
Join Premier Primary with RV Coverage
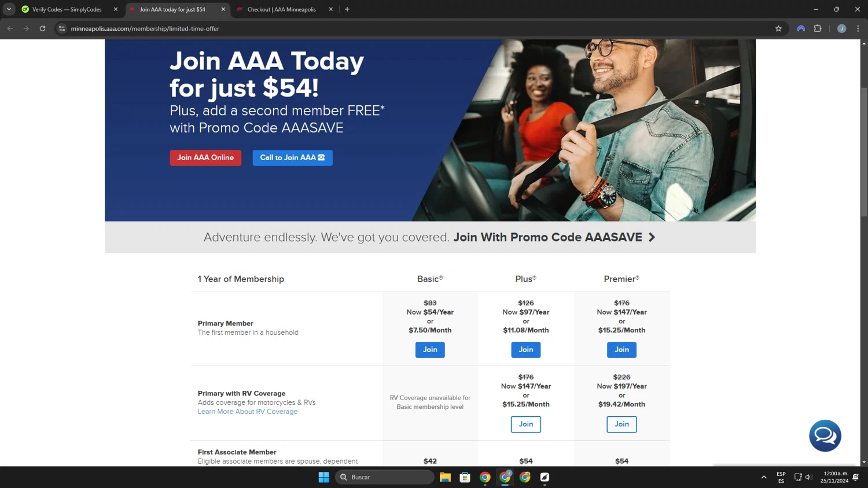pos(621,424)
